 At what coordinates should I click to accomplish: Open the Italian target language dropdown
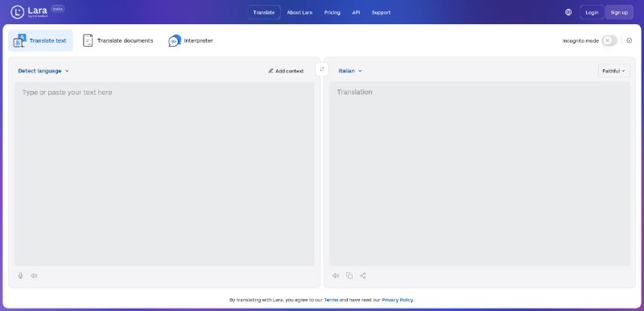[350, 71]
